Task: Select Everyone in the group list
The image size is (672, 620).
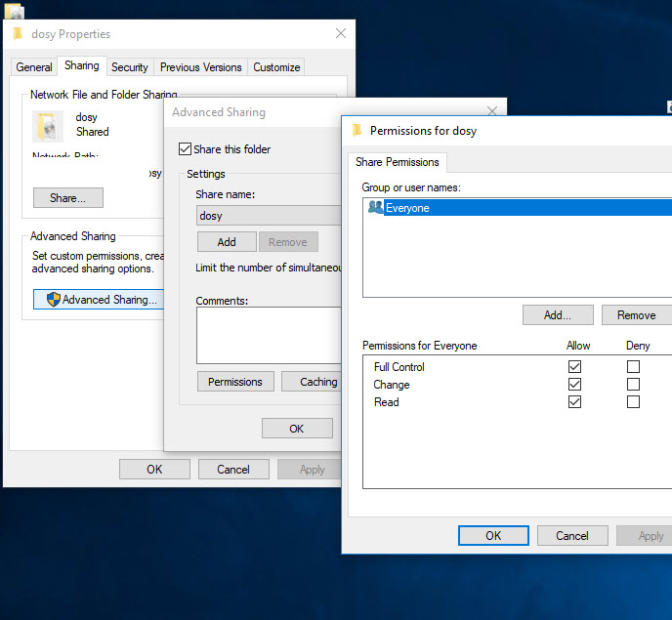Action: pyautogui.click(x=407, y=208)
